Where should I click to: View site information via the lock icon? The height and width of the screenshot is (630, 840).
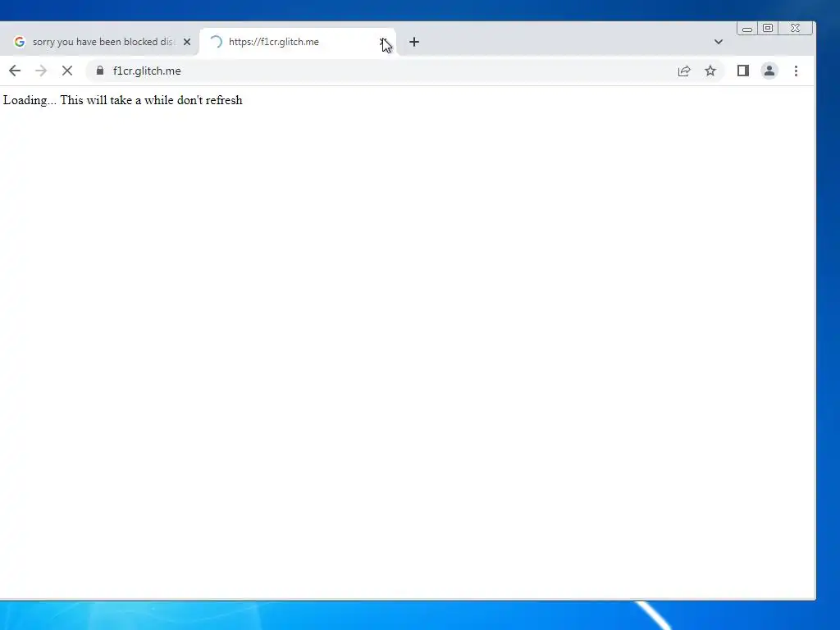pyautogui.click(x=99, y=71)
